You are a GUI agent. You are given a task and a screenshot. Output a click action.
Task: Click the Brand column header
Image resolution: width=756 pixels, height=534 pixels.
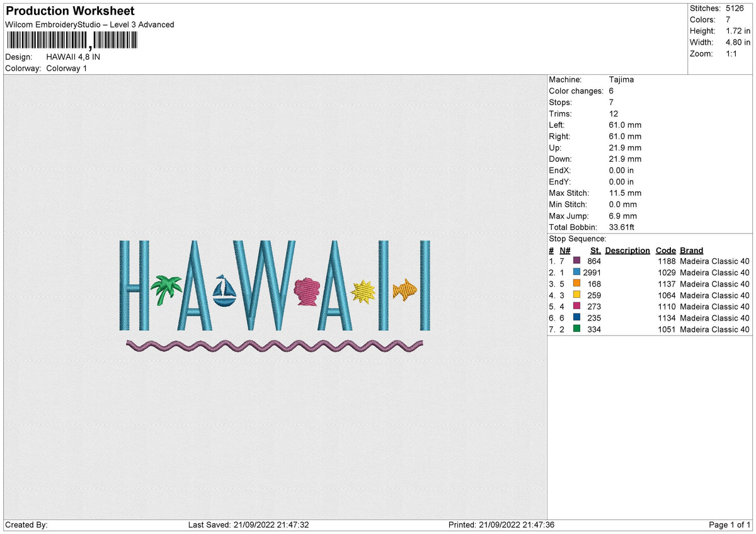tap(692, 251)
